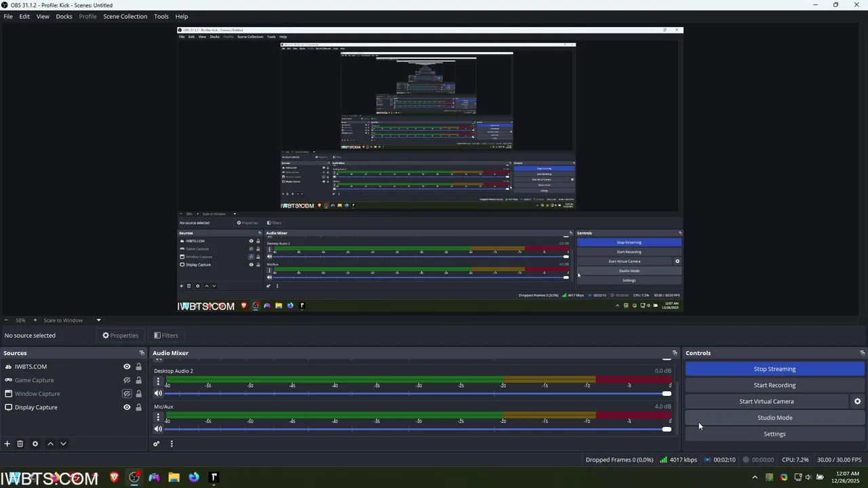Screen dimensions: 868x488
Task: Click the Mic/Aux volume slider
Action: pos(418,429)
